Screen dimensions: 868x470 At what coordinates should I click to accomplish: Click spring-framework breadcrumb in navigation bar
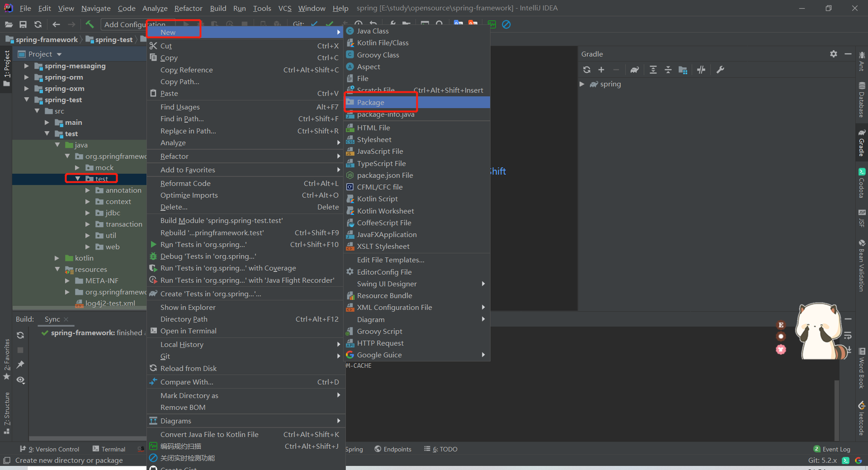(42, 40)
